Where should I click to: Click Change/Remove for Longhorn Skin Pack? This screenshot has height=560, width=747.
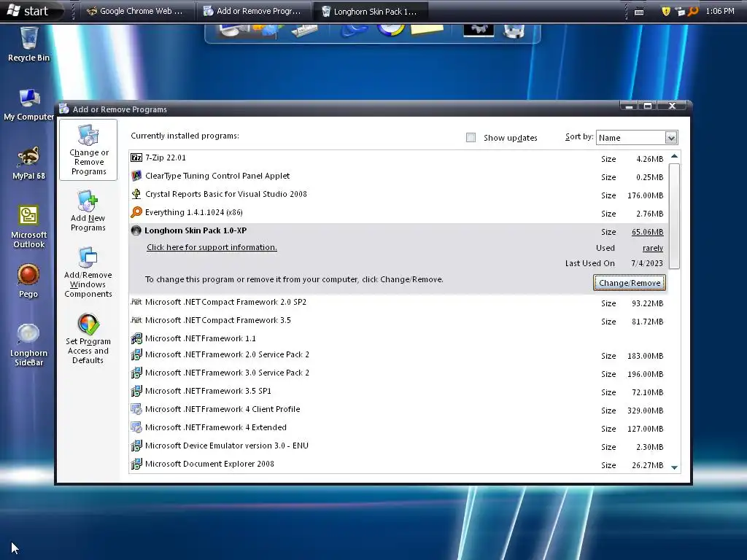[x=630, y=283]
